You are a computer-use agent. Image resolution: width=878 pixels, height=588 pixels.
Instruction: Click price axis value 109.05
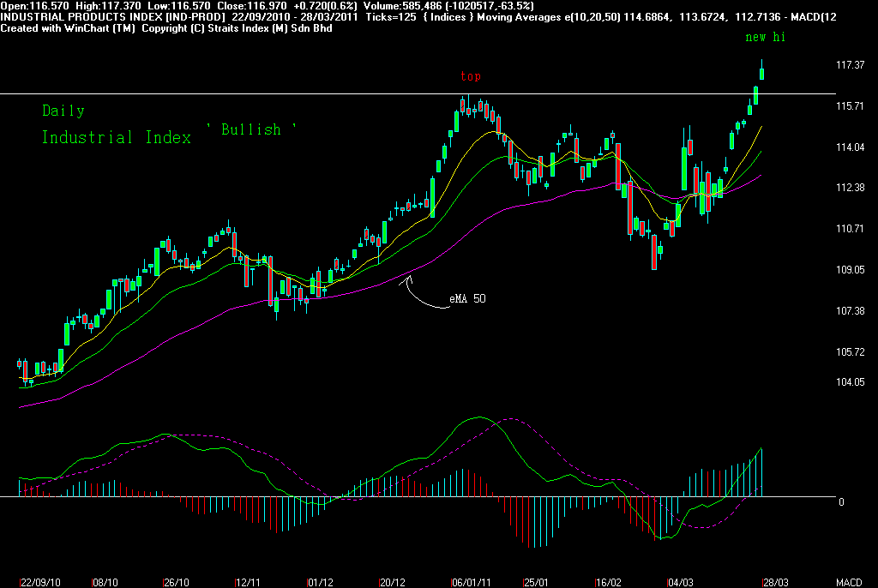(850, 269)
